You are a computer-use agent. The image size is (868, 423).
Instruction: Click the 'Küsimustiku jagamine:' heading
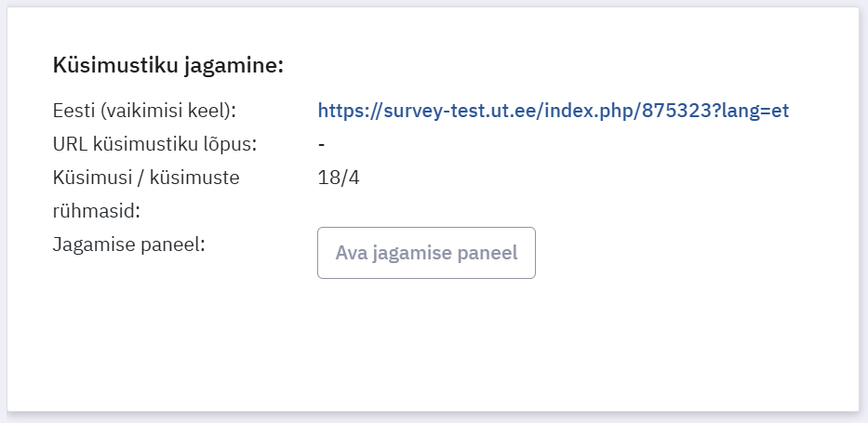point(167,66)
